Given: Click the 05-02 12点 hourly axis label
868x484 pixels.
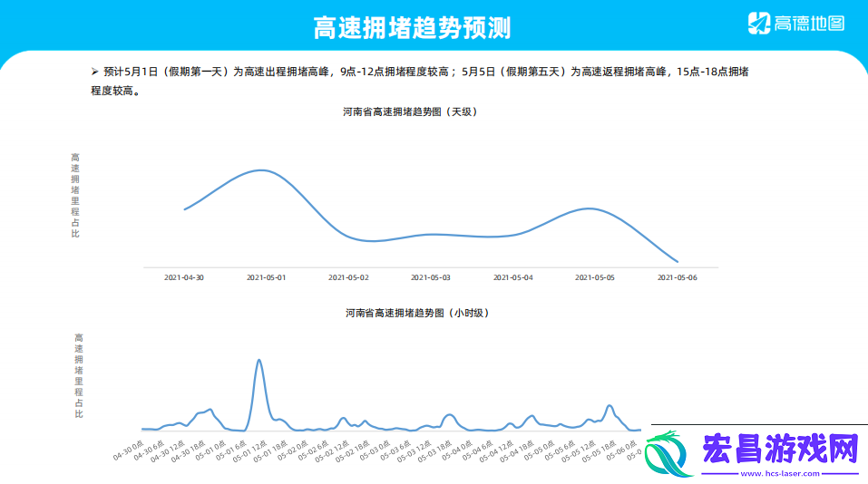Looking at the screenshot, I should coord(333,450).
